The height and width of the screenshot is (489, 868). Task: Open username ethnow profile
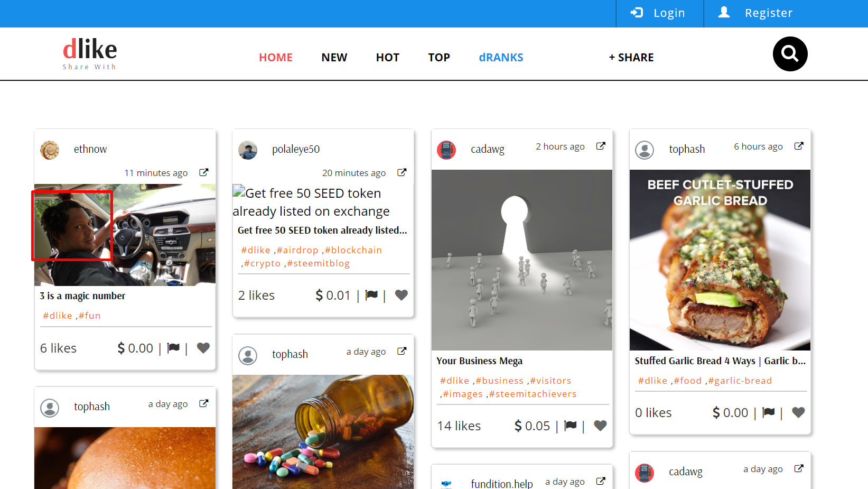coord(90,150)
